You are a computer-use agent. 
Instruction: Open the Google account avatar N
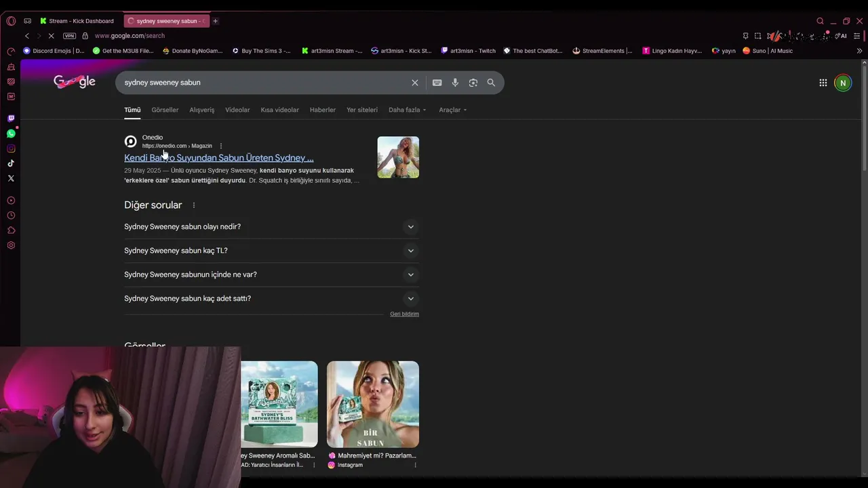click(x=843, y=83)
